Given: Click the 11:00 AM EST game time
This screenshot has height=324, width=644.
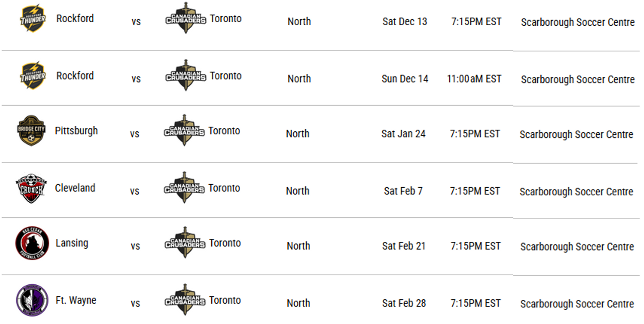Looking at the screenshot, I should click(x=474, y=79).
